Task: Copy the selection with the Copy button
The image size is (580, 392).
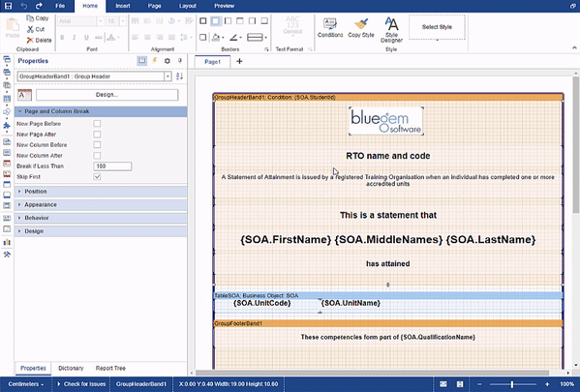Action: tap(38, 18)
